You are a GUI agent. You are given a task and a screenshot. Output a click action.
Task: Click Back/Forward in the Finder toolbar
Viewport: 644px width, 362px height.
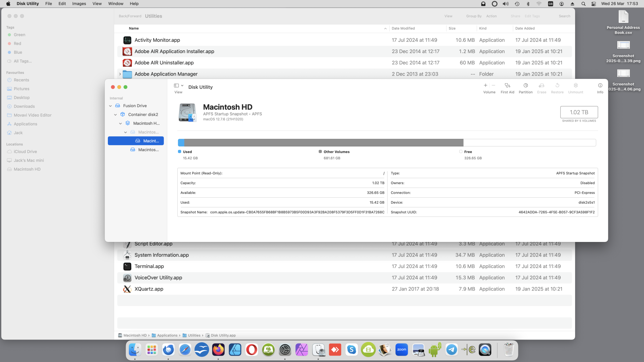[x=130, y=16]
